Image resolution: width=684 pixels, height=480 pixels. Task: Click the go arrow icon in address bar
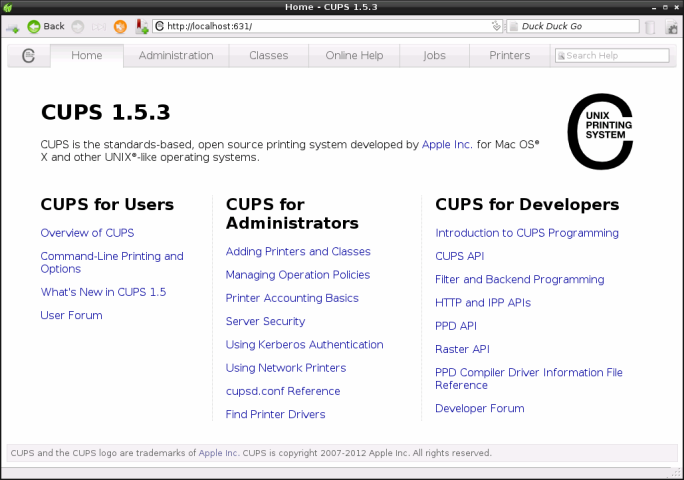point(496,26)
